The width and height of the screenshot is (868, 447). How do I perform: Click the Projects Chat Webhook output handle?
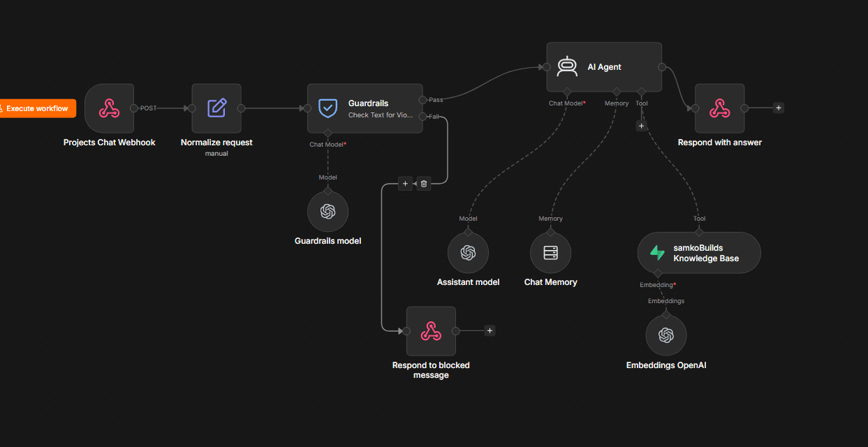[134, 108]
